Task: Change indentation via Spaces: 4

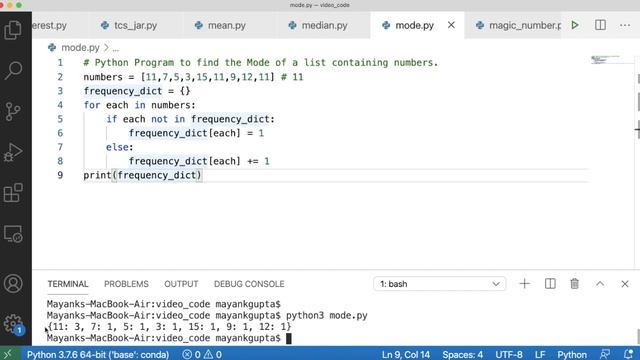Action: (x=462, y=354)
